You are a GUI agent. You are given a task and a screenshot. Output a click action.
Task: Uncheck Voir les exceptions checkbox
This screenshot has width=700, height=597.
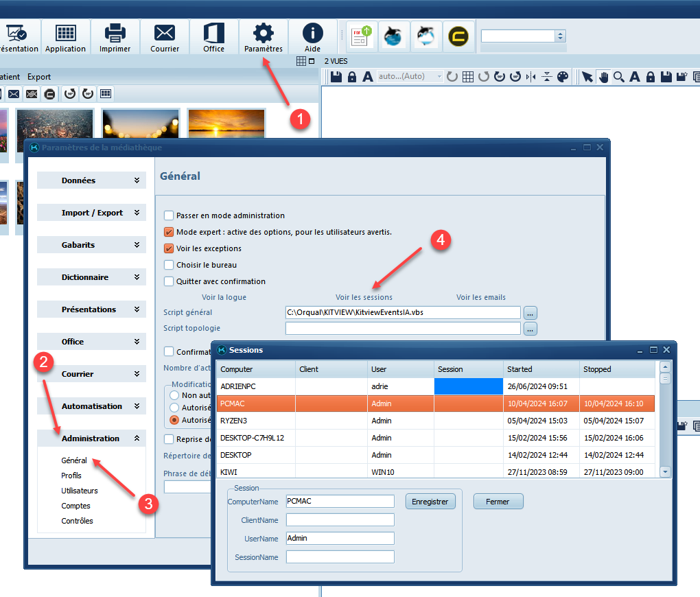tap(169, 248)
